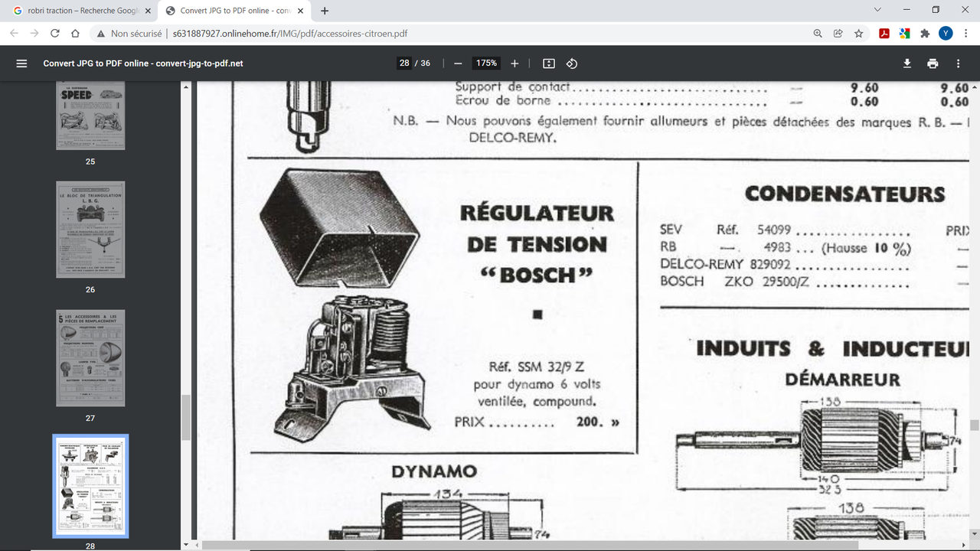Click the browser forward arrow

(x=34, y=34)
